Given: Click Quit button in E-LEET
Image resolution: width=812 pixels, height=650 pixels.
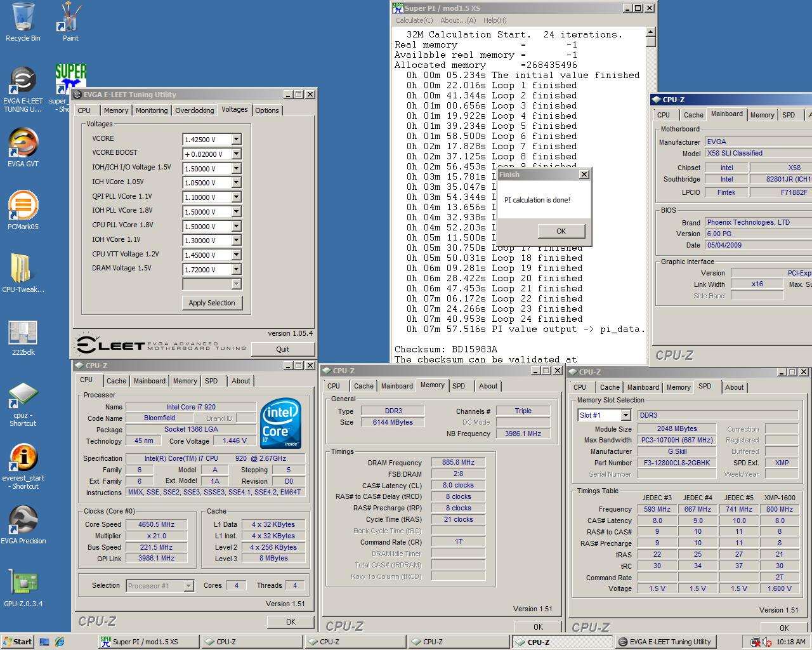Looking at the screenshot, I should coord(282,349).
